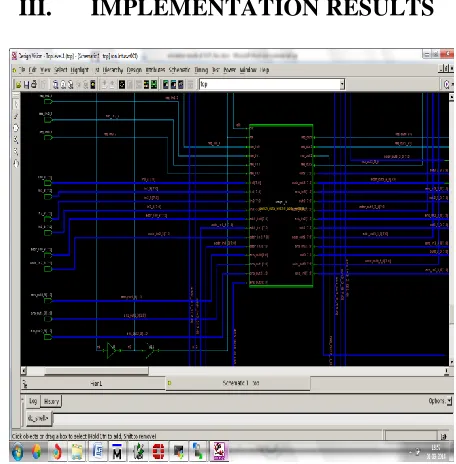The width and height of the screenshot is (456, 464).
Task: Expand the design name combo box showing top
Action: coord(342,85)
